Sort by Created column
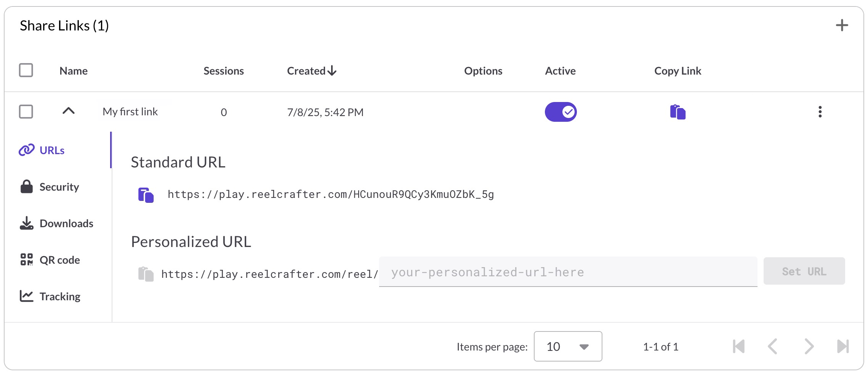The width and height of the screenshot is (868, 376). pos(312,71)
